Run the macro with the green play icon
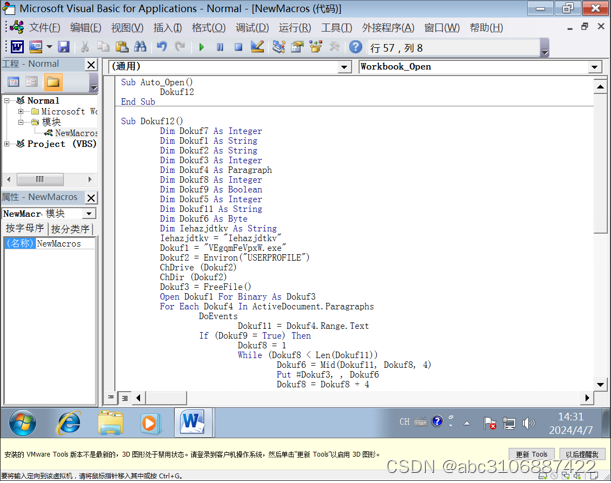Viewport: 611px width, 483px height. [x=201, y=47]
